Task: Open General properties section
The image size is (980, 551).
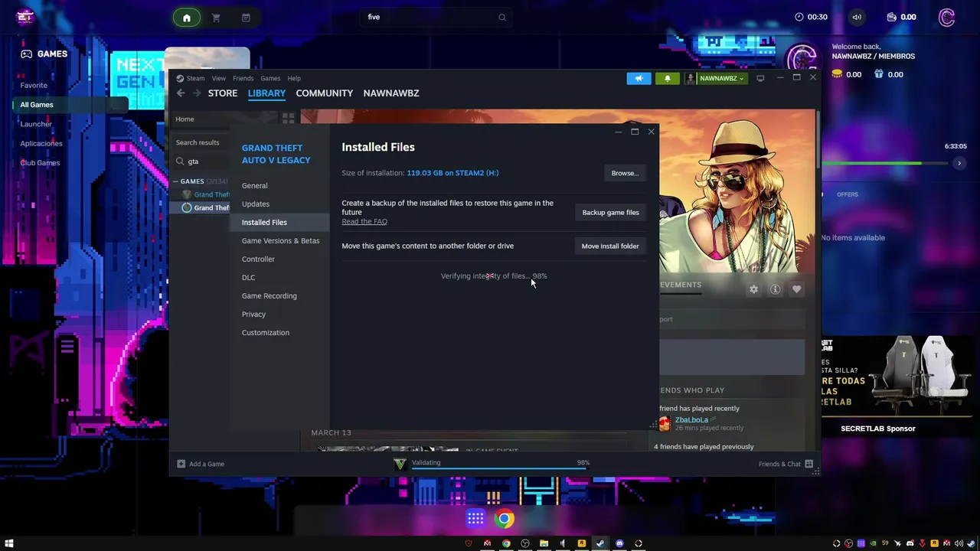Action: tap(255, 185)
